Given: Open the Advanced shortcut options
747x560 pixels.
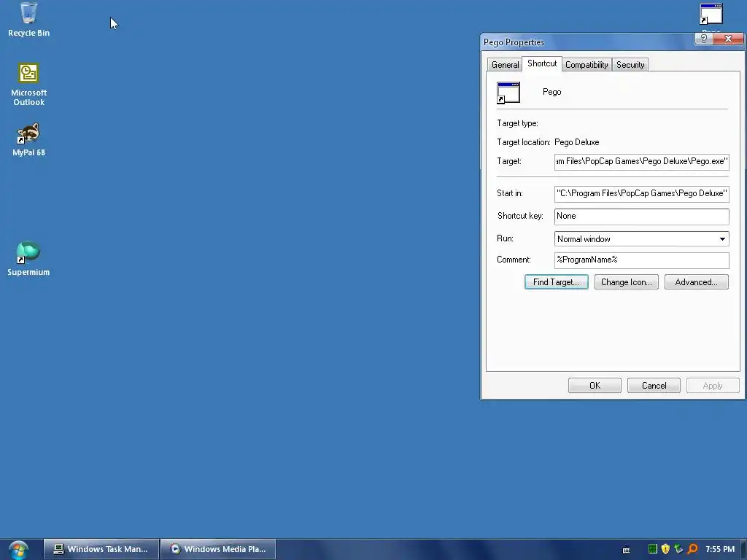Looking at the screenshot, I should 696,282.
